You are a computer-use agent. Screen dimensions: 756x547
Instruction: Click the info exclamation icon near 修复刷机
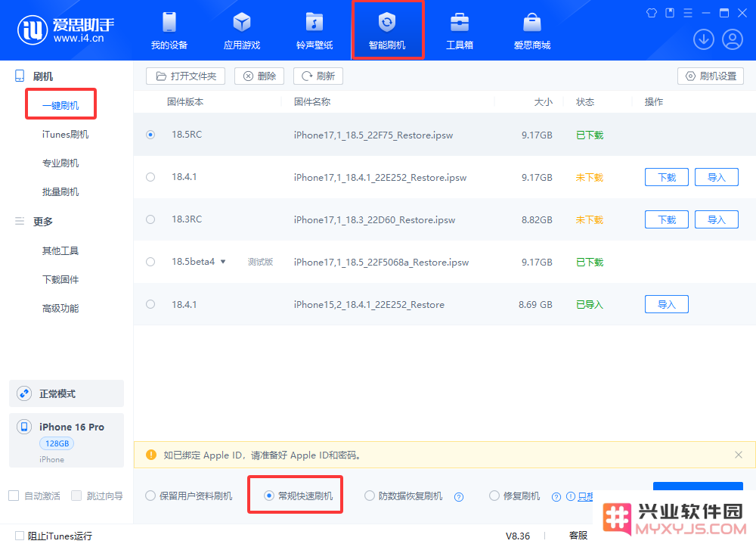(570, 496)
